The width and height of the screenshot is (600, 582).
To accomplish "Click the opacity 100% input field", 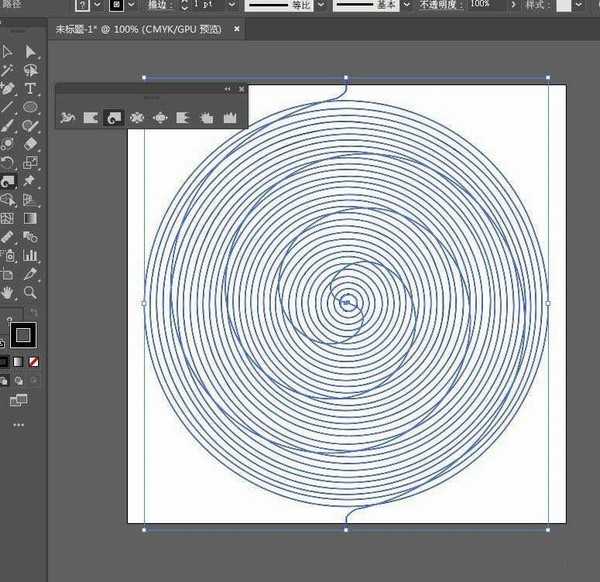I will pos(481,5).
